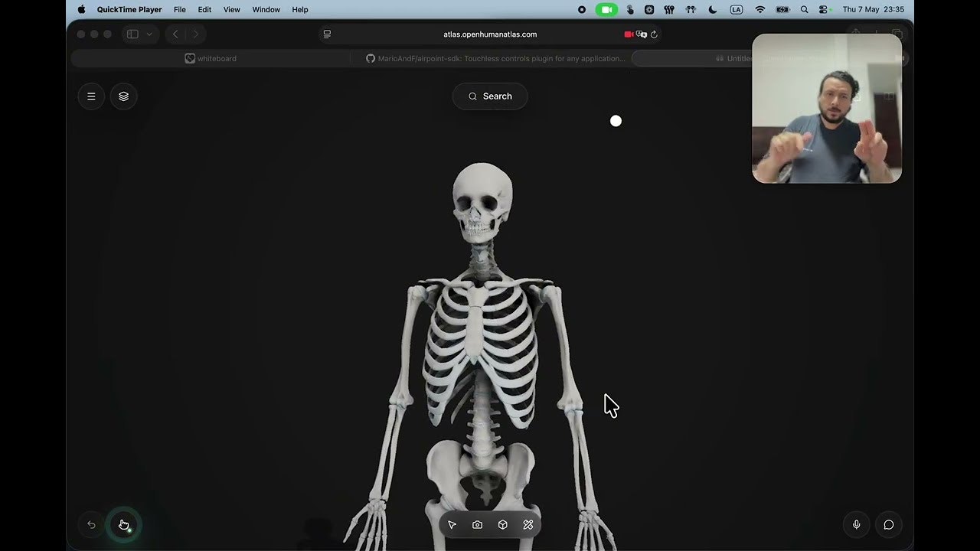Screen dimensions: 980x551
Task: Open Spotlight search in menu bar
Action: (x=804, y=10)
